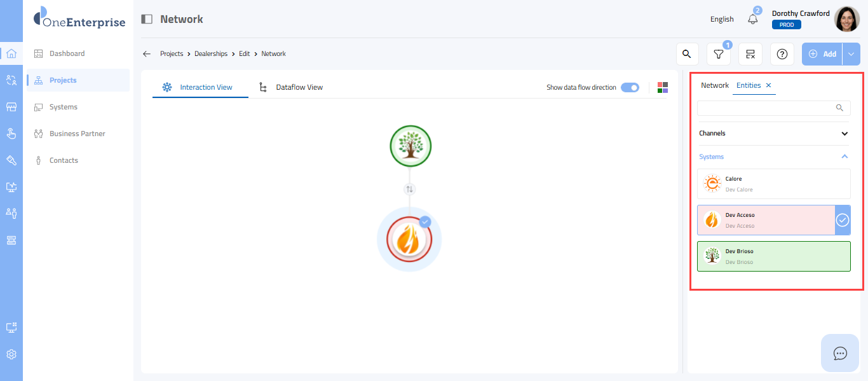Screen dimensions: 868x381
Task: Click the search magnifier toolbar button
Action: click(687, 54)
